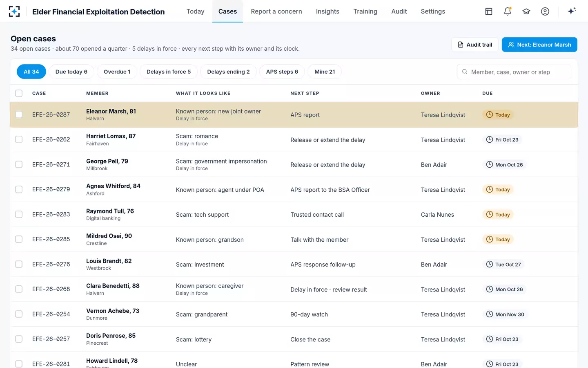Filter to APS steps 6
The width and height of the screenshot is (588, 368).
click(282, 72)
